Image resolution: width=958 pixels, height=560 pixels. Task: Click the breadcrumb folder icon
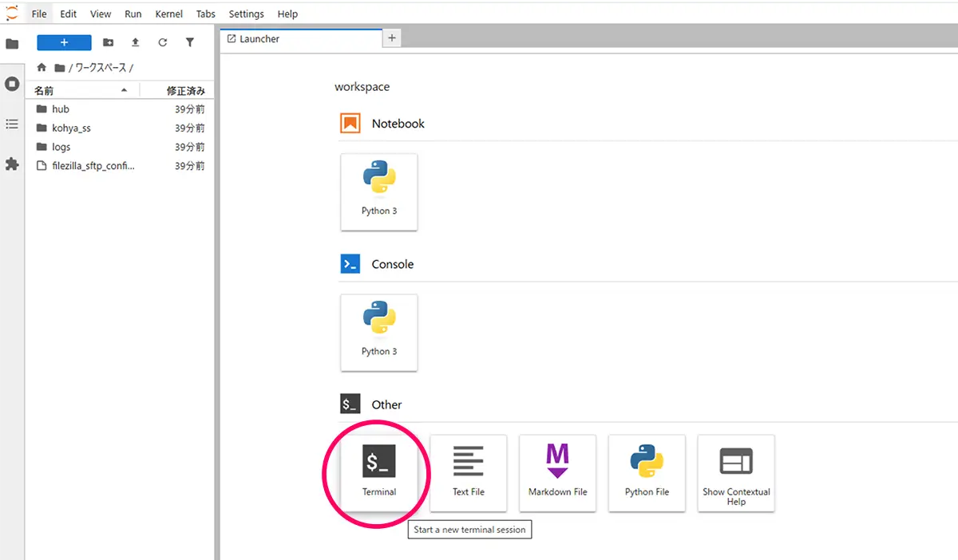(59, 68)
